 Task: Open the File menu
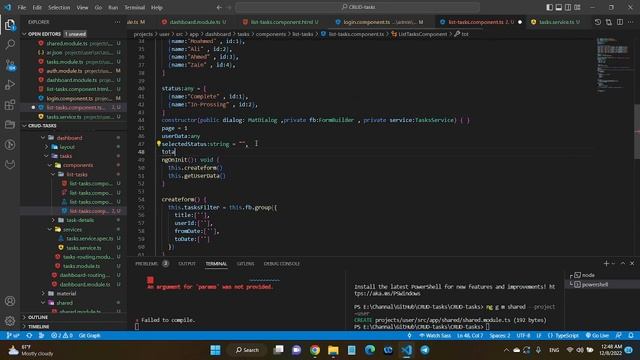[22, 7]
